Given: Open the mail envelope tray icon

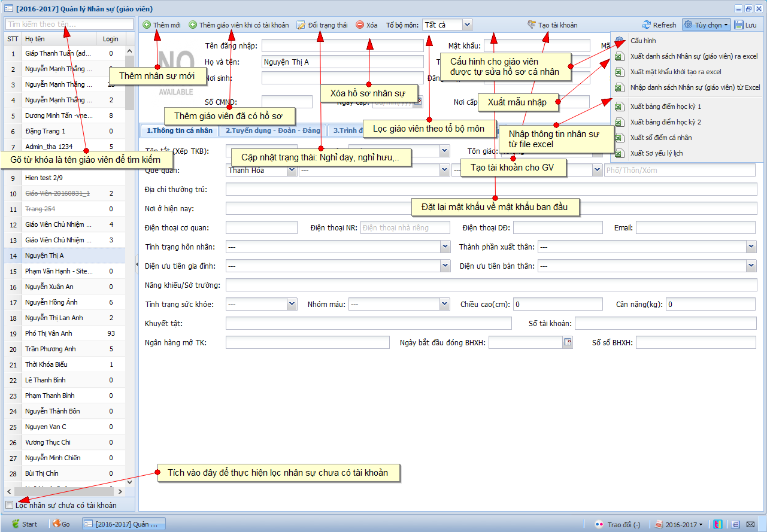Looking at the screenshot, I should pos(751,524).
